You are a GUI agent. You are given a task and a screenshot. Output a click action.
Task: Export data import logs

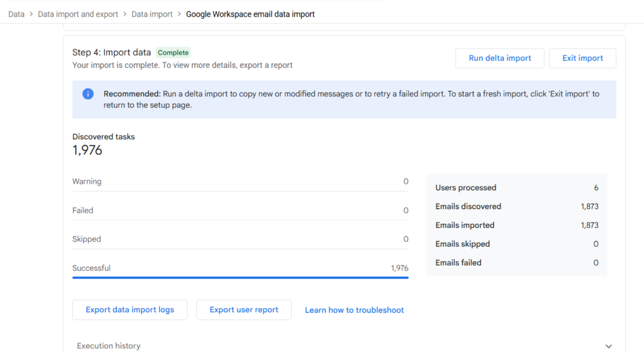(x=130, y=310)
